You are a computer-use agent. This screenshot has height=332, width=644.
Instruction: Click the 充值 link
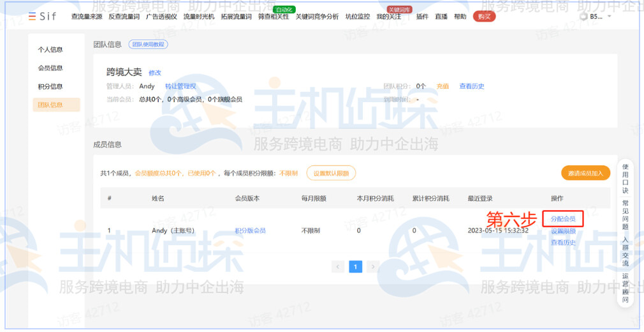[x=443, y=86]
